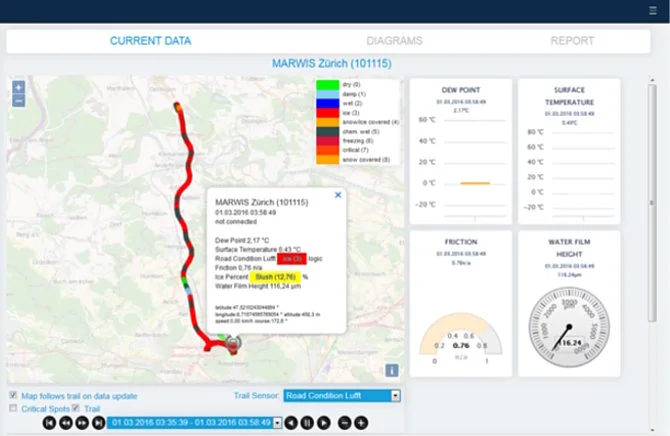Click the chem. wet (5) legend swatch
The width and height of the screenshot is (670, 436).
328,132
